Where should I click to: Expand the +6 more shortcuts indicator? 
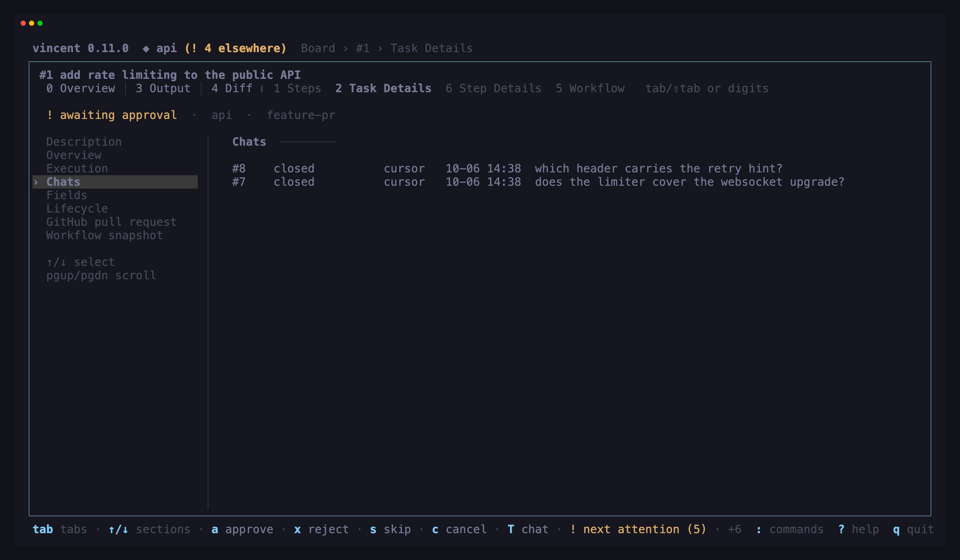tap(734, 529)
